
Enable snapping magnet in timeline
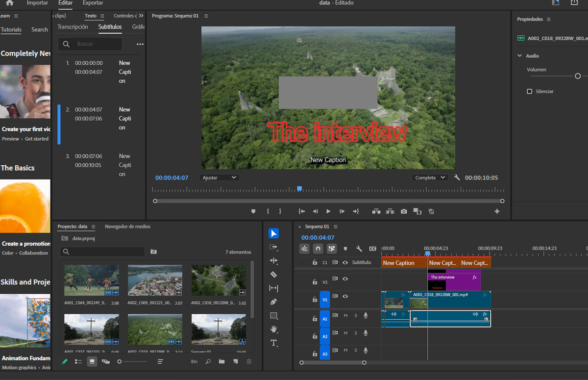coord(318,249)
